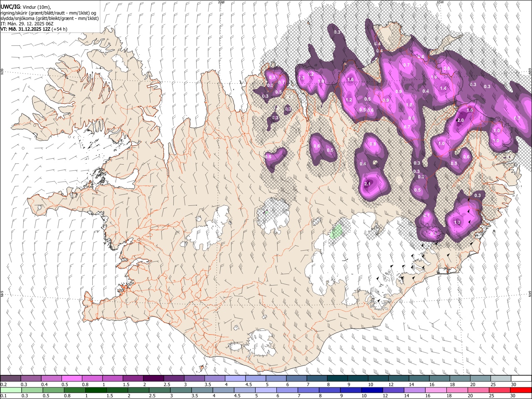Select the white snow legend swatch after 30
Viewport: 532px width, 399px height.
tap(521, 379)
